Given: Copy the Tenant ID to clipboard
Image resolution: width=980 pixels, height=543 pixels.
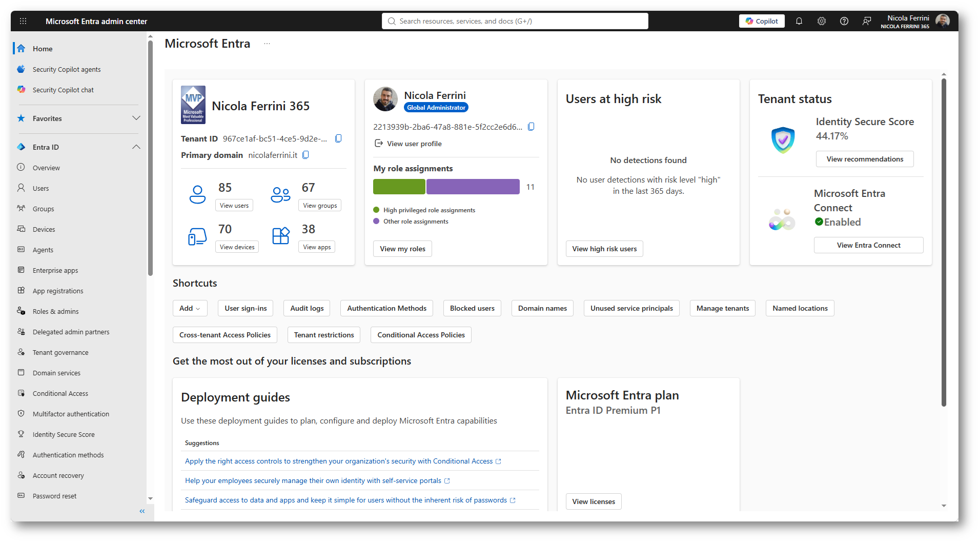Looking at the screenshot, I should coord(338,138).
